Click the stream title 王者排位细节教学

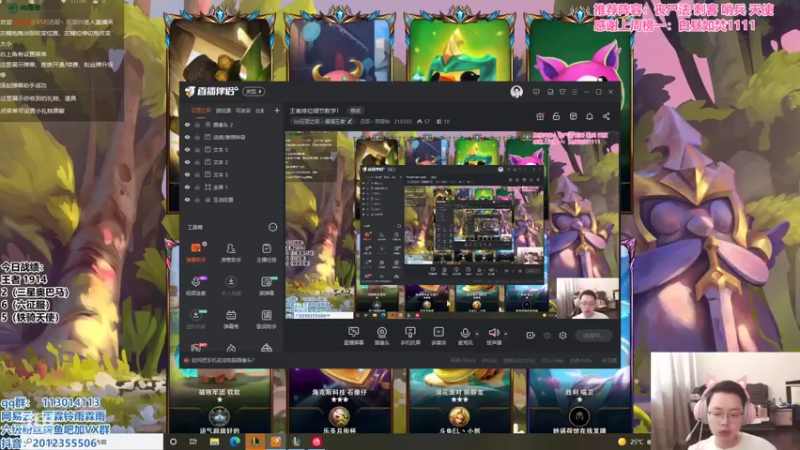[314, 111]
